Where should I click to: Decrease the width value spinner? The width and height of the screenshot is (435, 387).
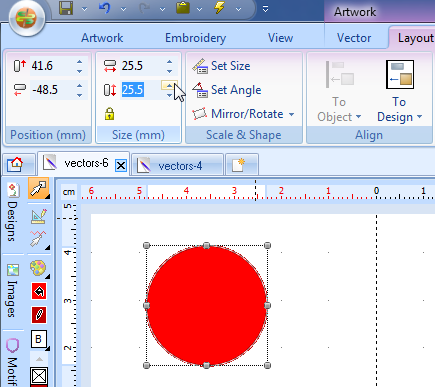tap(169, 71)
